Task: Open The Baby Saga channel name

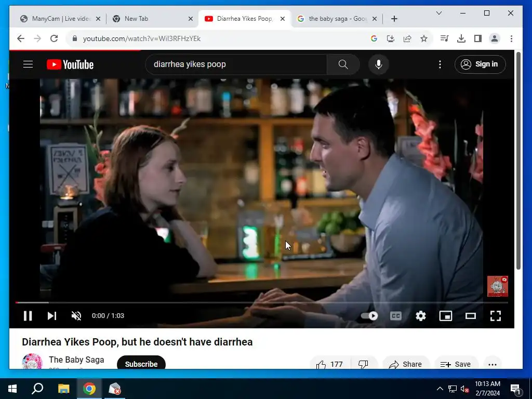Action: click(76, 360)
